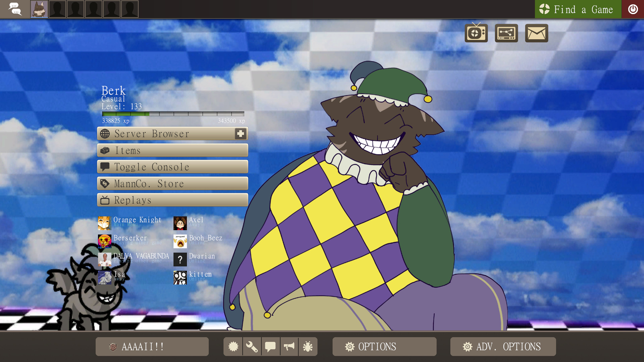Select Toggle Console
Screen dimensions: 644x362
[172, 167]
